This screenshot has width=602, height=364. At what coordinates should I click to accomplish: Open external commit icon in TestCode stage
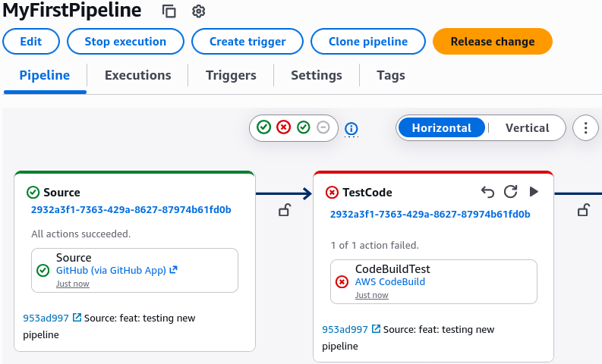[377, 329]
